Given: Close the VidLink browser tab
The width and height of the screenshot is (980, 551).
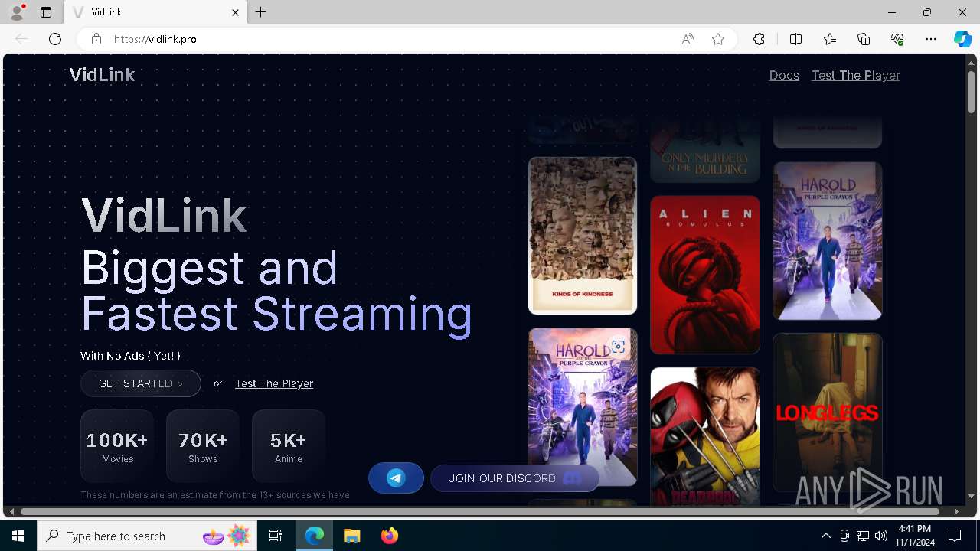Looking at the screenshot, I should point(235,12).
